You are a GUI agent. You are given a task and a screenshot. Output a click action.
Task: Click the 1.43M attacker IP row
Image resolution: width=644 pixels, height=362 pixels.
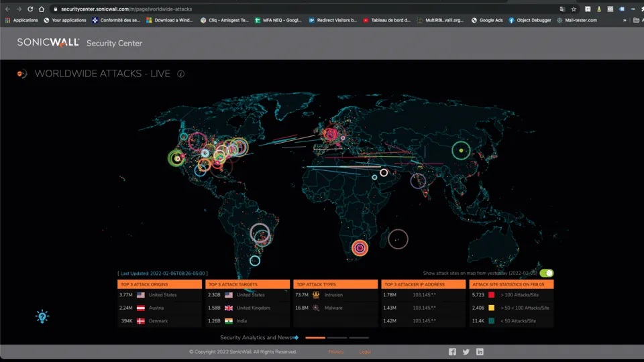tap(423, 308)
